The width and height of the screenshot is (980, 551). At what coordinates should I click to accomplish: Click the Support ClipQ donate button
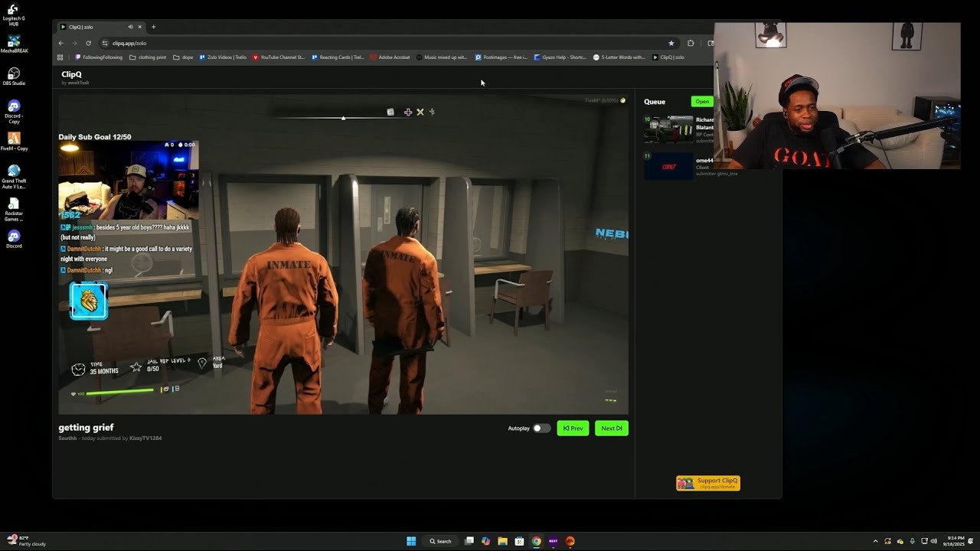coord(708,483)
